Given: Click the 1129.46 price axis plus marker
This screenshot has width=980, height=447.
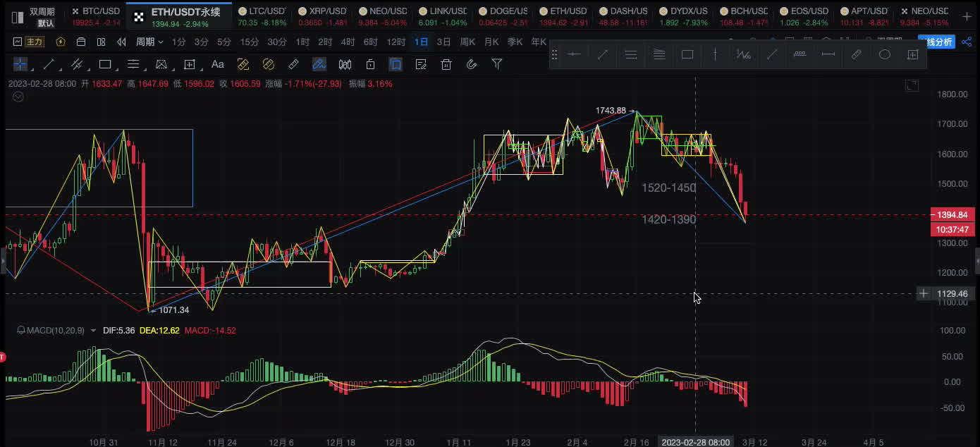Looking at the screenshot, I should click(x=923, y=293).
